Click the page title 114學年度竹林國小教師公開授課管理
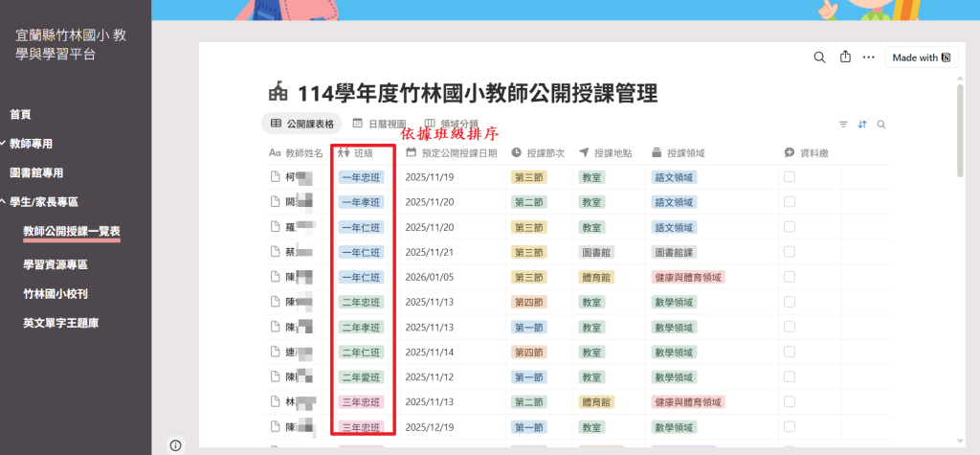This screenshot has height=455, width=980. click(x=479, y=94)
